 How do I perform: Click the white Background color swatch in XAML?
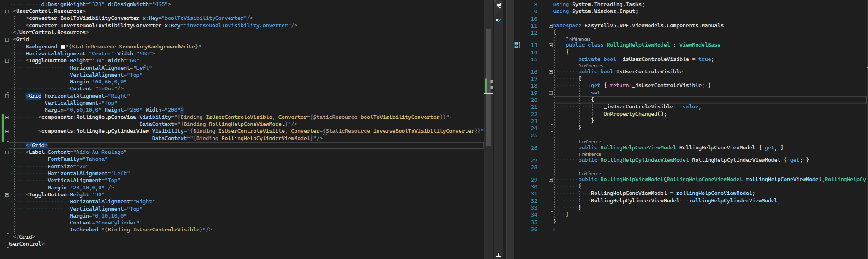click(x=63, y=47)
